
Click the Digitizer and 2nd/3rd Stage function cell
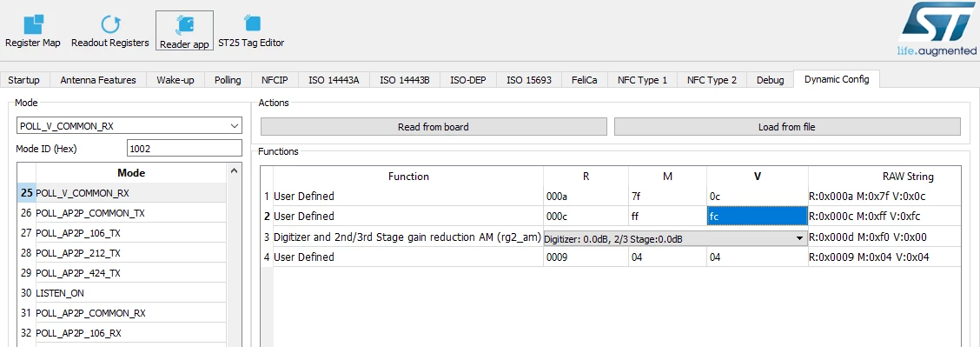pos(408,237)
